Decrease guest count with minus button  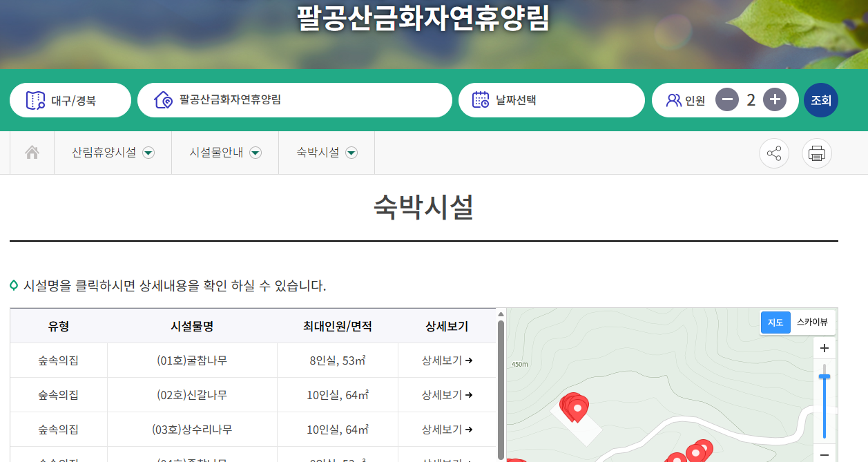(726, 100)
